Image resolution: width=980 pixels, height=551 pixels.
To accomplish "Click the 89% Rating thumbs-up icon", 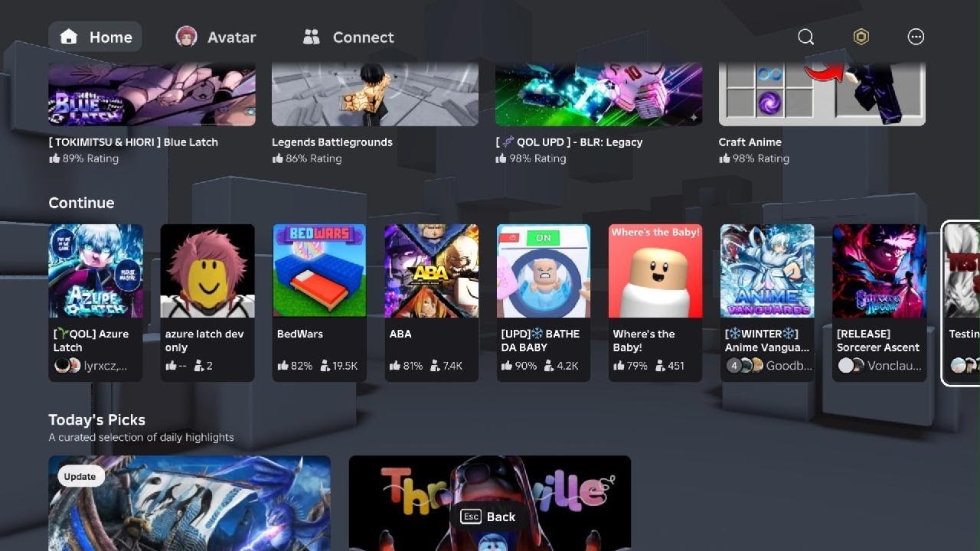I will coord(54,158).
